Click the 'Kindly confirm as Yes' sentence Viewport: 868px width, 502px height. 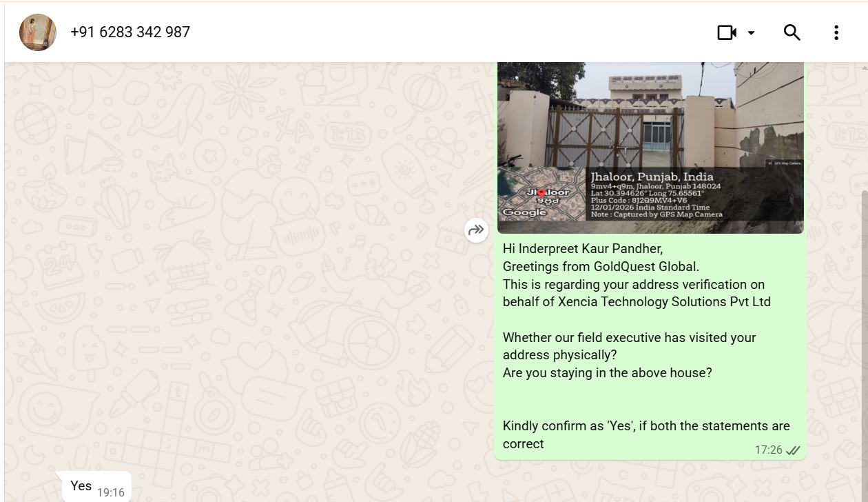coord(646,434)
